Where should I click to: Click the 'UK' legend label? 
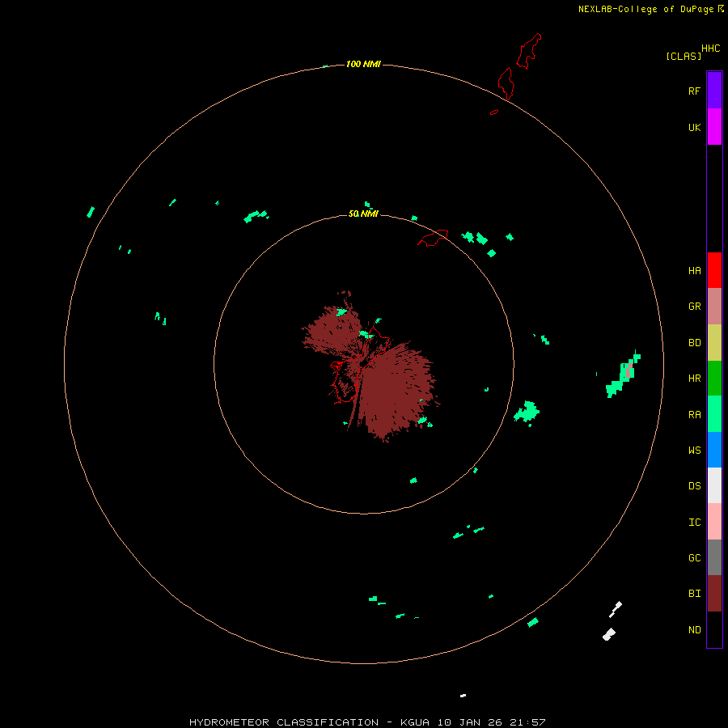[695, 127]
